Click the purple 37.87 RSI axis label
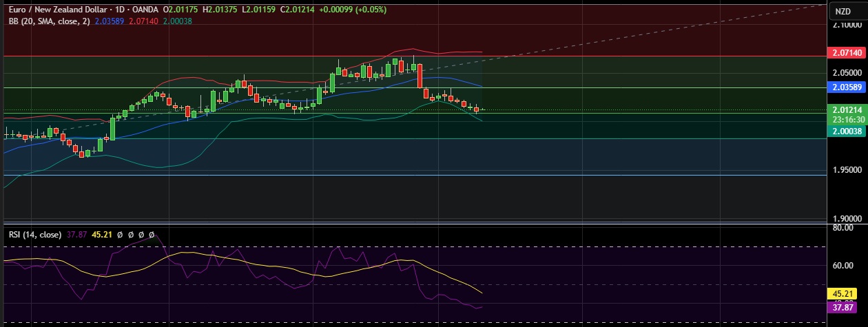Image resolution: width=868 pixels, height=327 pixels. coord(845,308)
